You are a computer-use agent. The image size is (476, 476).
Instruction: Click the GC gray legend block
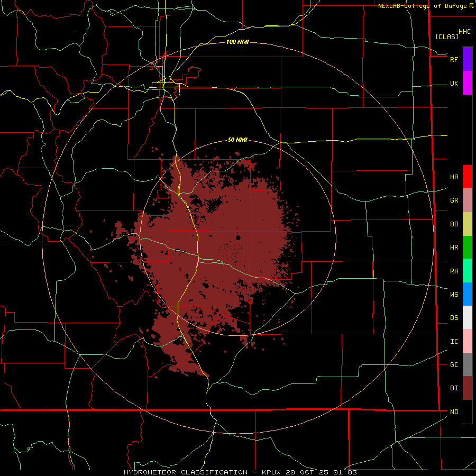467,364
